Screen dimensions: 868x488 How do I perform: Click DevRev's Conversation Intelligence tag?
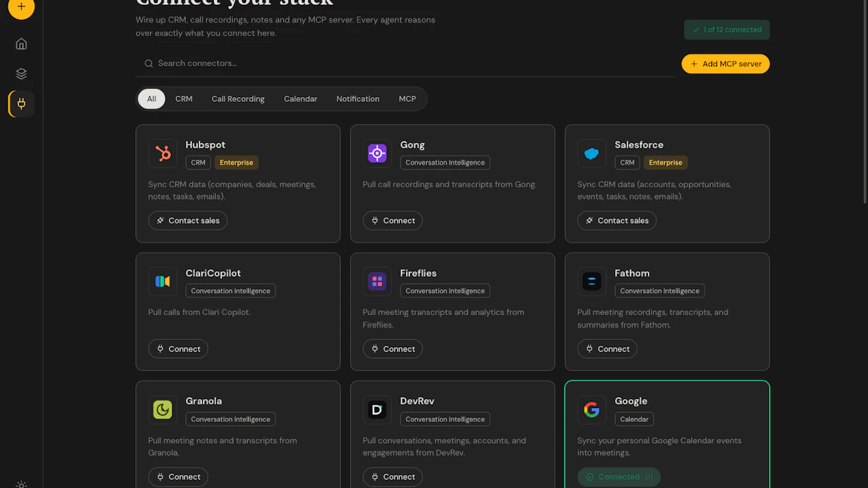point(445,419)
